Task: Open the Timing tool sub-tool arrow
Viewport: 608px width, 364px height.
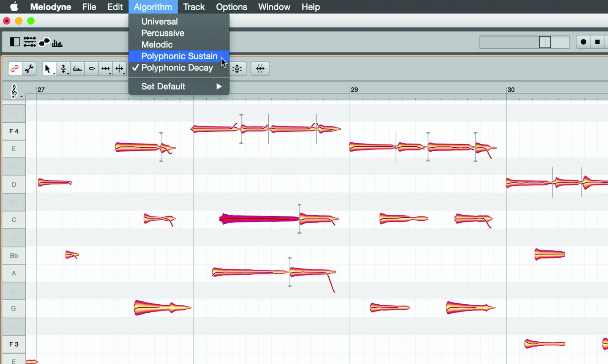Action: [110, 73]
